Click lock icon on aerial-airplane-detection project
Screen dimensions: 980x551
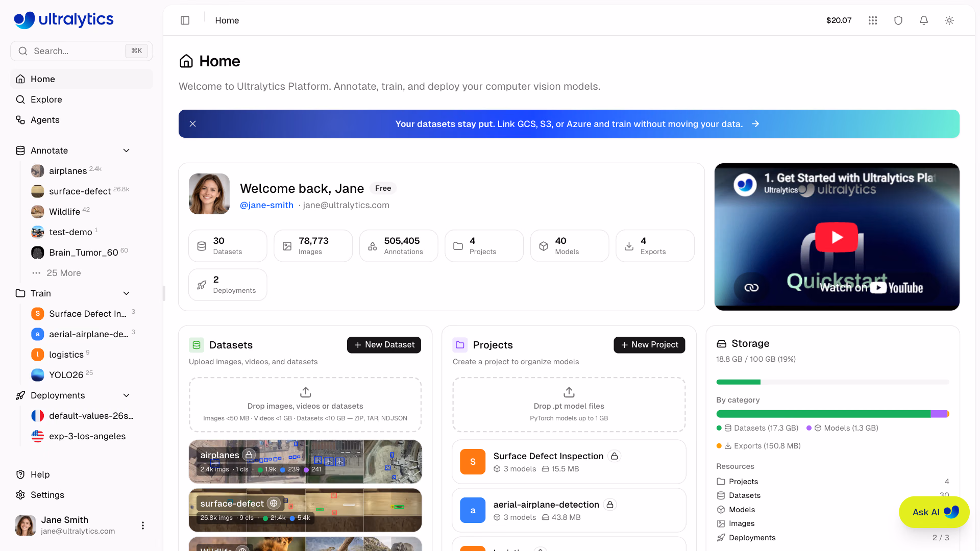pyautogui.click(x=610, y=505)
